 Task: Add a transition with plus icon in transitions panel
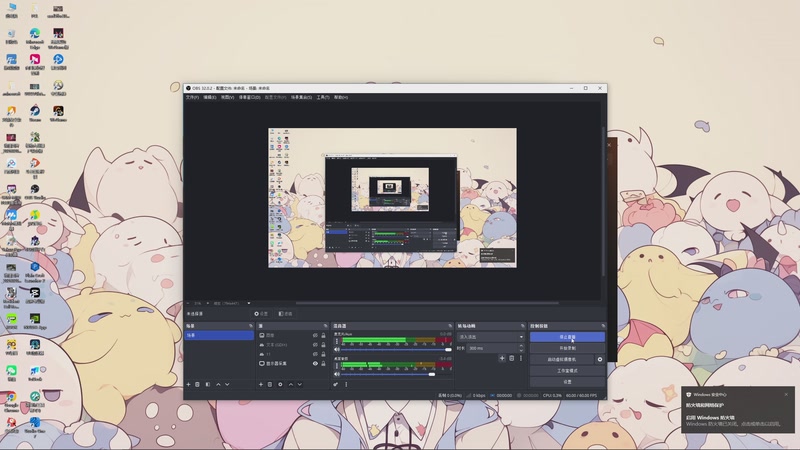(x=502, y=358)
